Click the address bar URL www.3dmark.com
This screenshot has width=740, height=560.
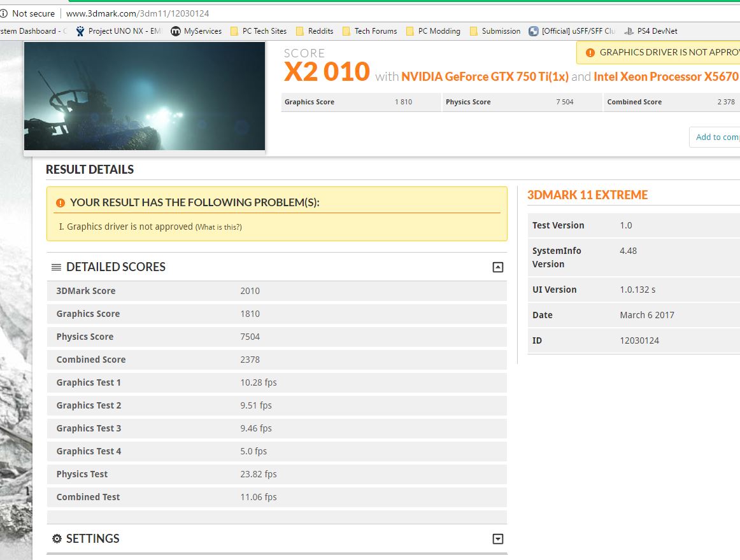138,13
